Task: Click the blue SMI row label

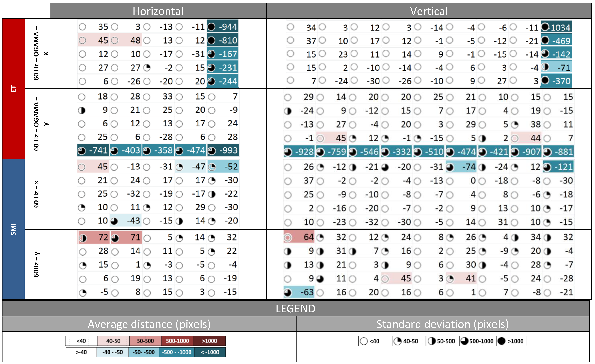Action: point(13,229)
